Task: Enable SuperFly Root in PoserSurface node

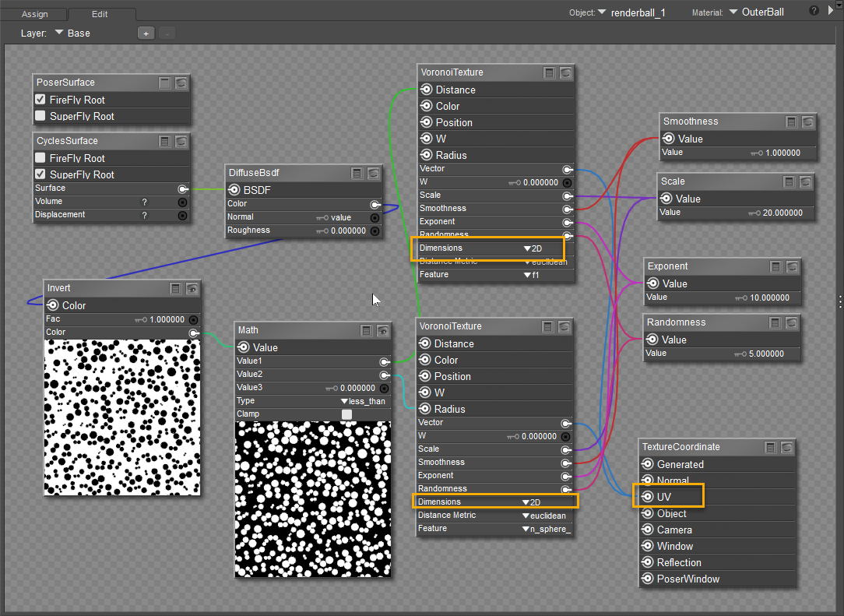Action: click(40, 116)
